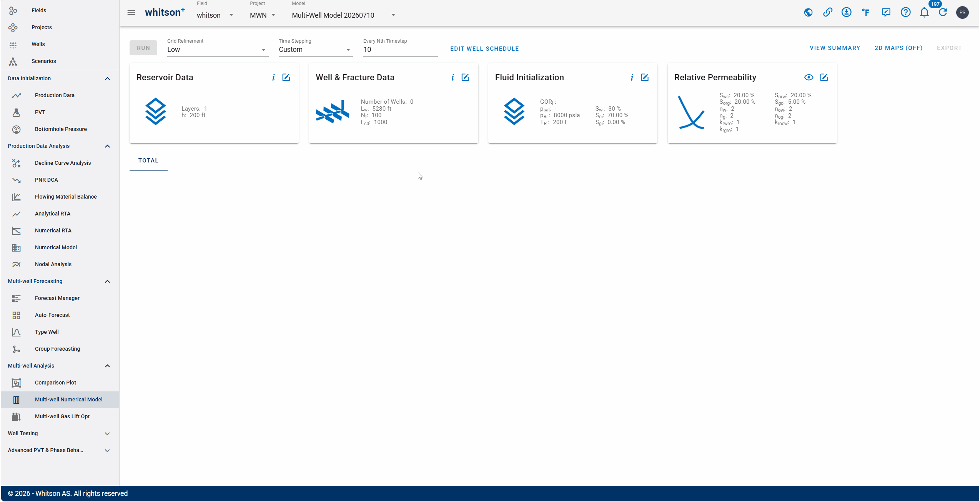
Task: Open the hamburger menu icon
Action: tap(131, 13)
